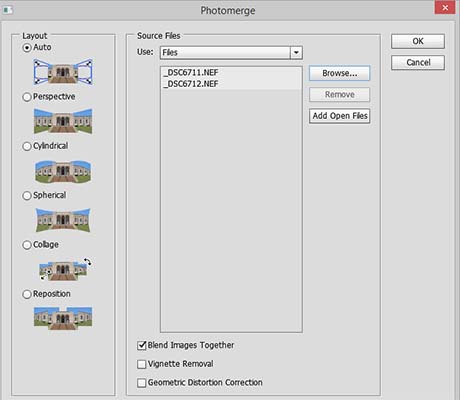Select the Spherical radio button
Screen dimensions: 460x400
(27, 196)
